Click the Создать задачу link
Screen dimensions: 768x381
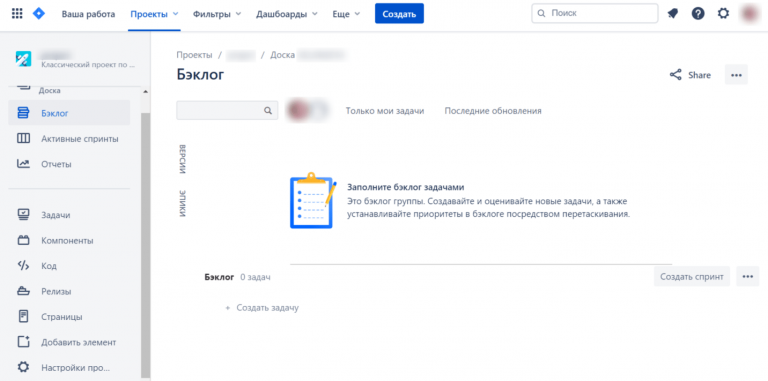(267, 308)
